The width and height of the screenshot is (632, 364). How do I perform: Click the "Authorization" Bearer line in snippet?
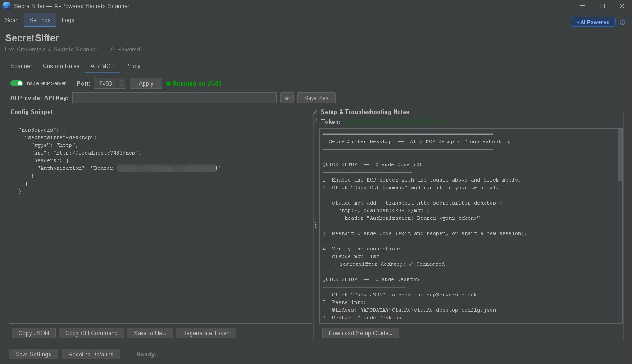(128, 168)
